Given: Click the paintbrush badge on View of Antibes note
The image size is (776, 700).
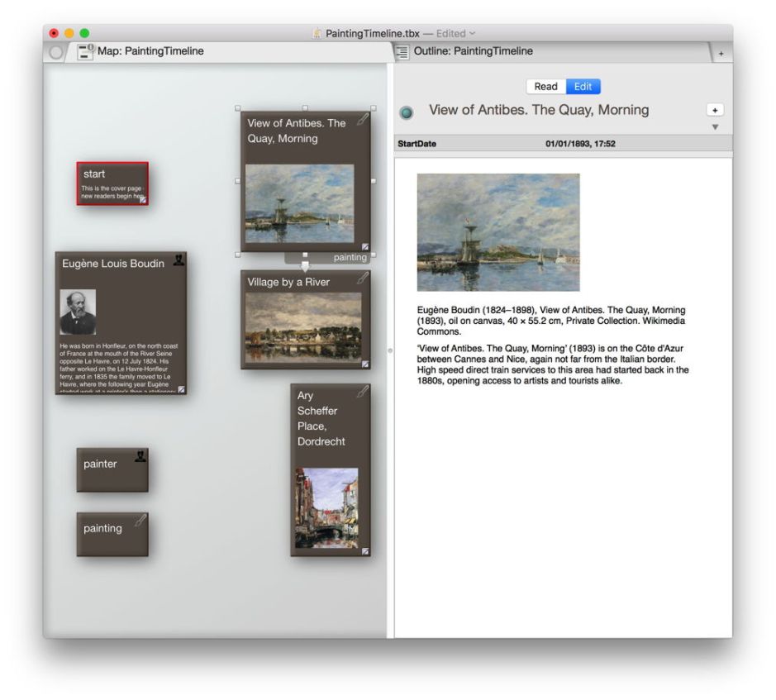Looking at the screenshot, I should point(362,121).
